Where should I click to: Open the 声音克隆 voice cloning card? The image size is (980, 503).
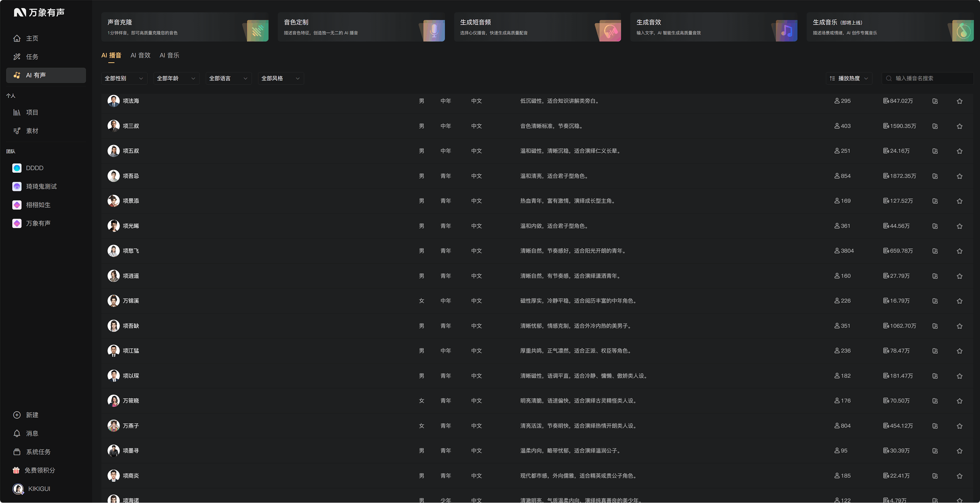point(185,27)
